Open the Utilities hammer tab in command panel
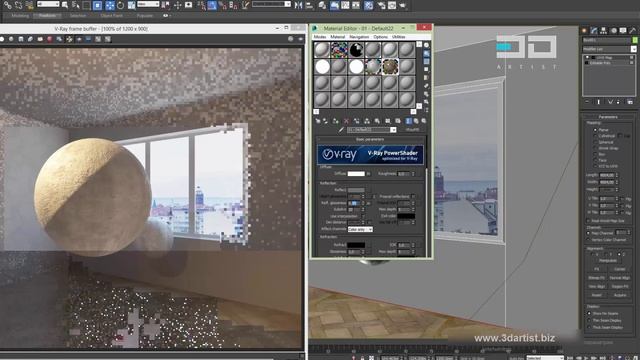This screenshot has height=360, width=640. (633, 30)
